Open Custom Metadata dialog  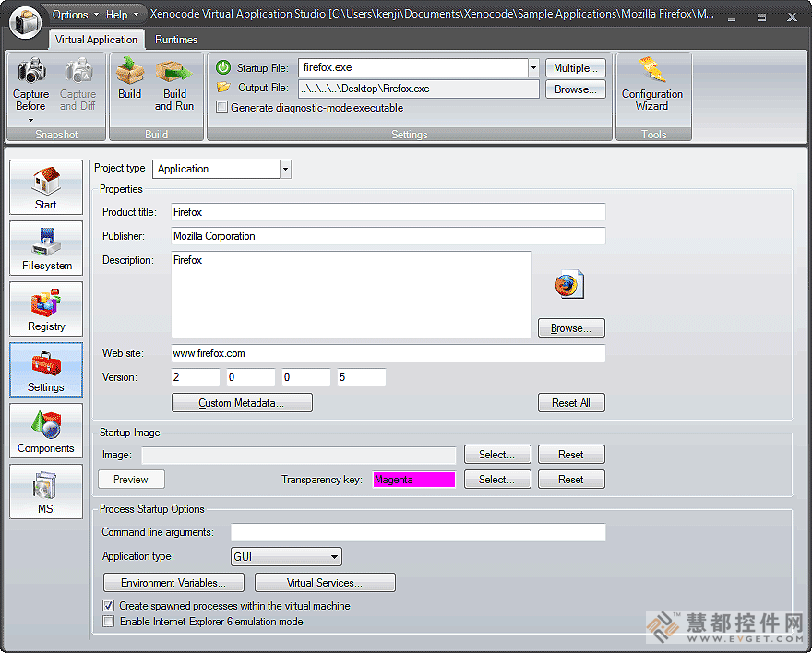242,402
